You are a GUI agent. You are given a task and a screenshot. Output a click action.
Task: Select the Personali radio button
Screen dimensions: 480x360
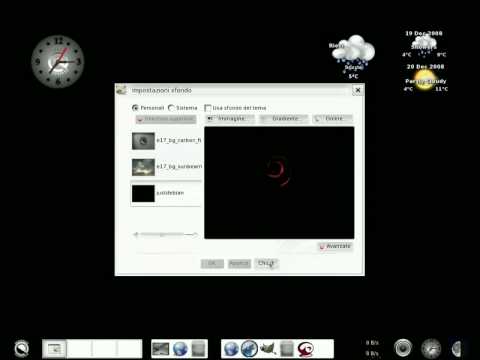point(135,108)
